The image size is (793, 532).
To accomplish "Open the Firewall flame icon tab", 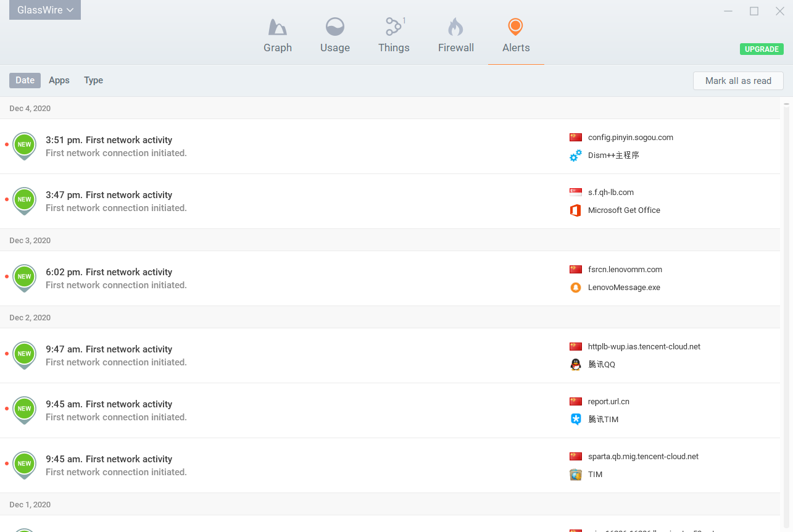I will [455, 28].
